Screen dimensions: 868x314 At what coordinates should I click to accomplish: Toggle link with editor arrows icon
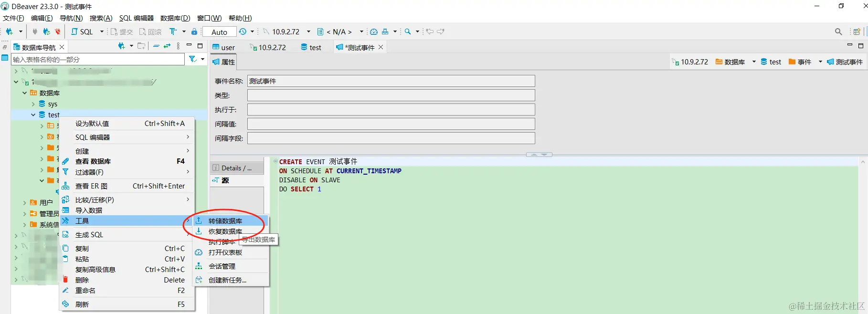point(167,46)
